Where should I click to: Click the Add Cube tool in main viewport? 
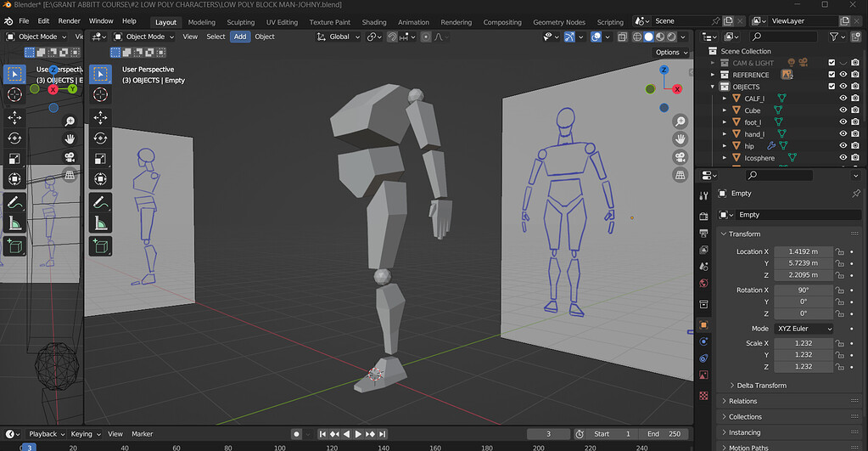[100, 246]
